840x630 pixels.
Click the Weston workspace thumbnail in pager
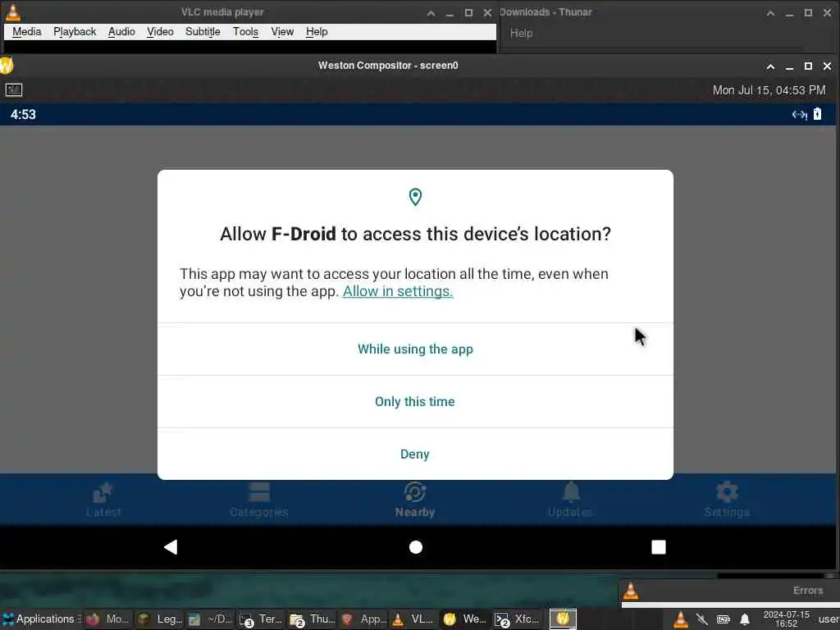(x=563, y=619)
